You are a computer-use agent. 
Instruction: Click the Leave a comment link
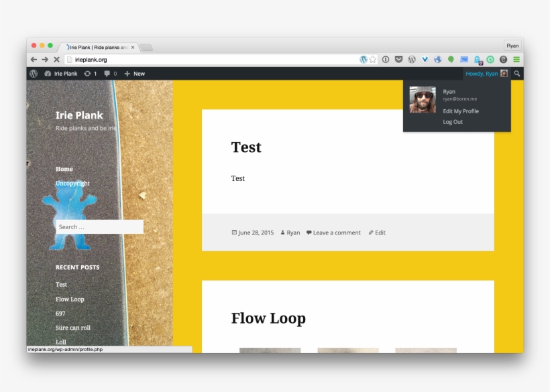336,233
